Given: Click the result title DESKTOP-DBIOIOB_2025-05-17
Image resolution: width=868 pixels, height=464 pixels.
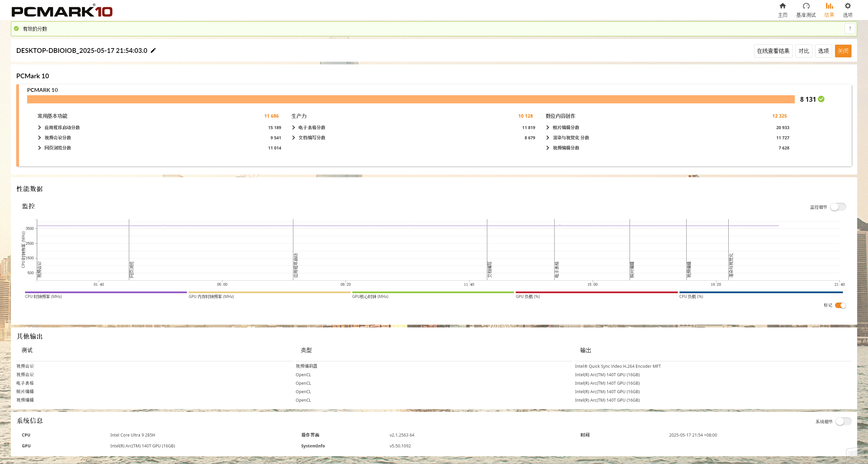Looking at the screenshot, I should 82,51.
